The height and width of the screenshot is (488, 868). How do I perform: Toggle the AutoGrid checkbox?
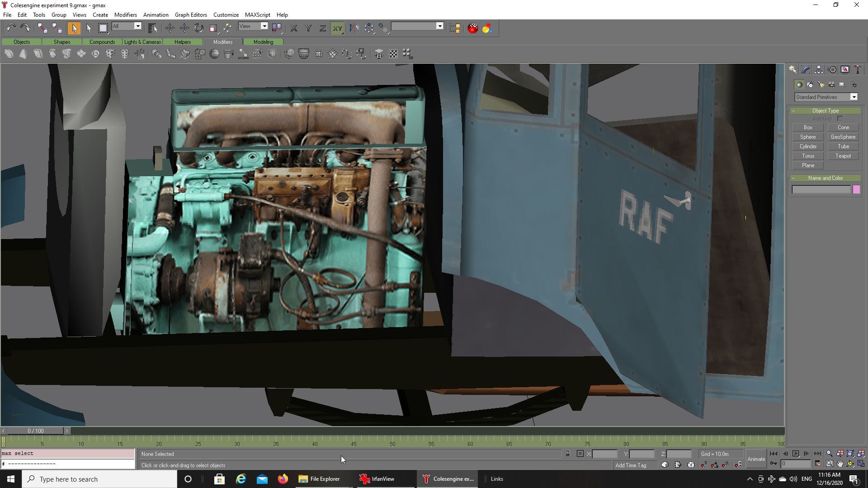840,119
